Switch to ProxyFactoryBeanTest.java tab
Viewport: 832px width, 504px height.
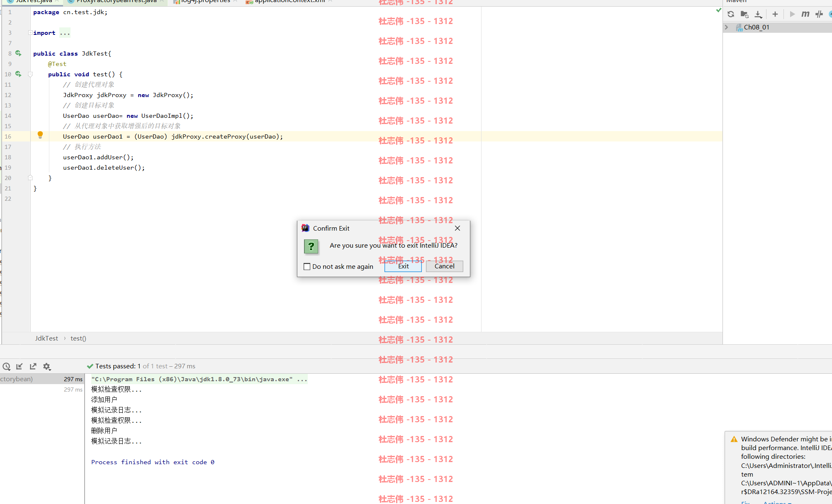coord(116,2)
